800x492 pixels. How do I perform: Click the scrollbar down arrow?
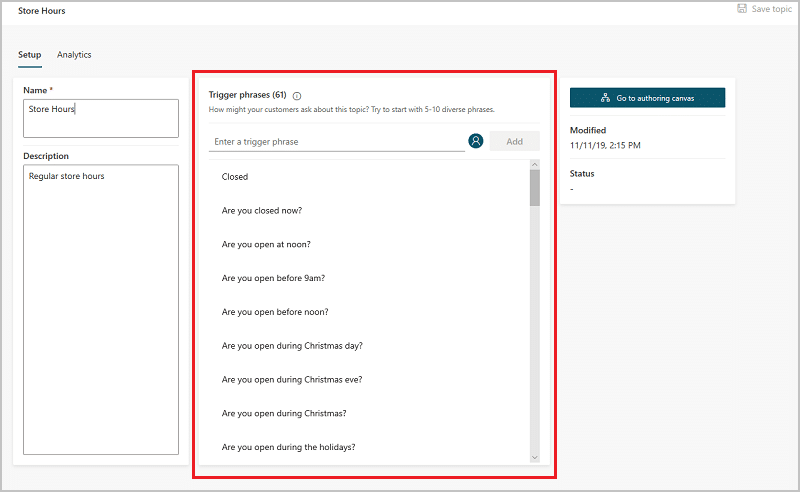535,457
